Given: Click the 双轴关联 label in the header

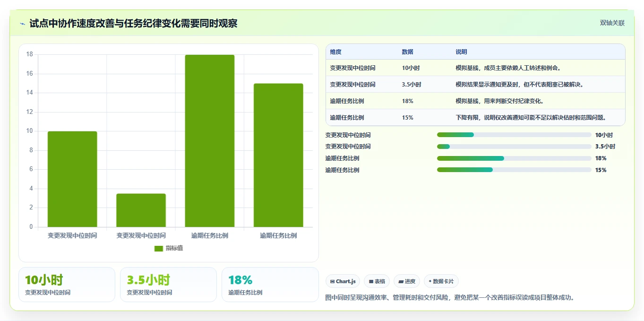Looking at the screenshot, I should pyautogui.click(x=612, y=23).
